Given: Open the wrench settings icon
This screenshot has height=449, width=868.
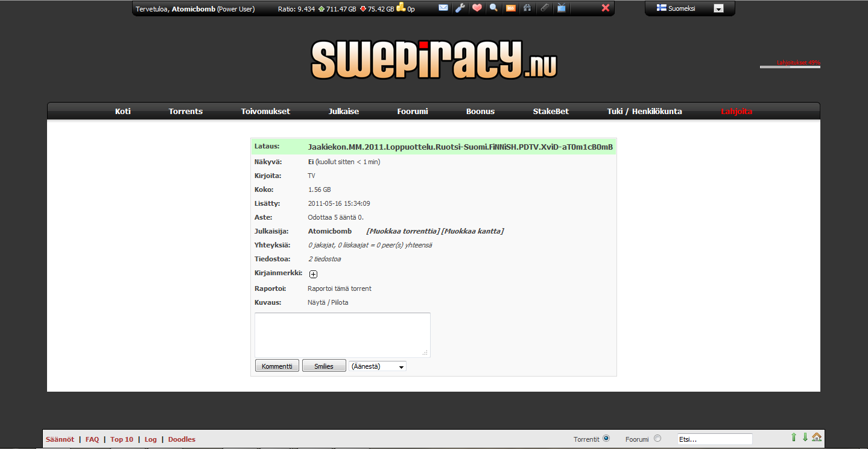Looking at the screenshot, I should 460,8.
